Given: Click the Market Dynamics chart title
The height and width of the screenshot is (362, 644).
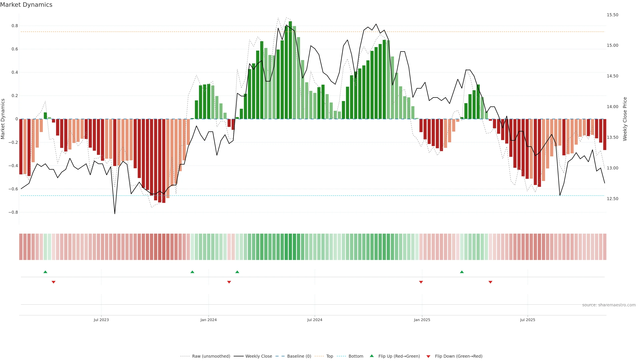Looking at the screenshot, I should pyautogui.click(x=26, y=5).
